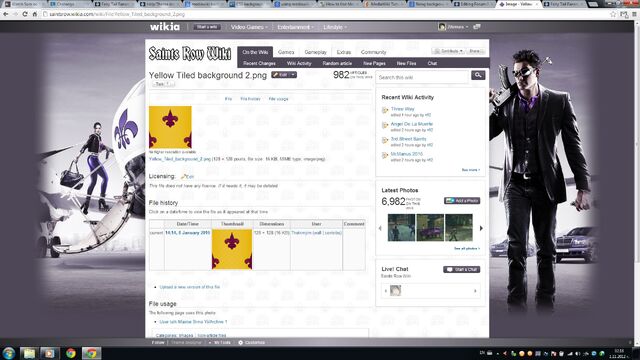This screenshot has width=640, height=360.
Task: Click previous arrow in Latest Photos carousel
Action: (x=380, y=228)
